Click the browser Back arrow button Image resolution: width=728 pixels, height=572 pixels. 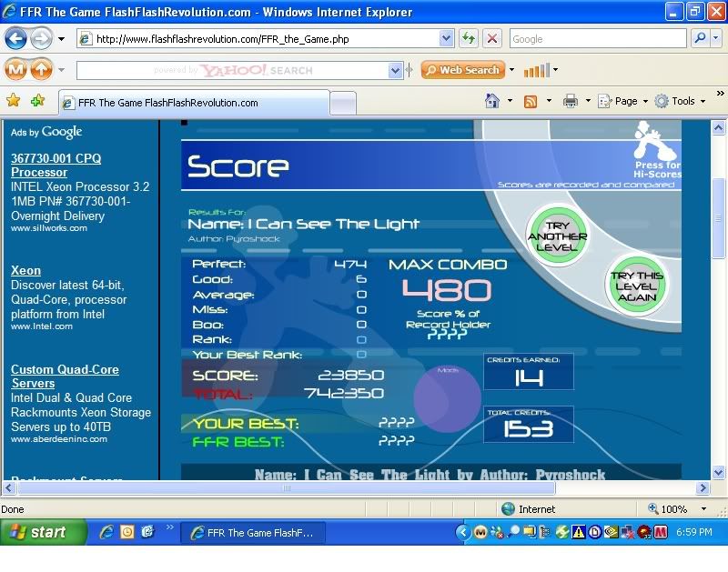[x=16, y=39]
